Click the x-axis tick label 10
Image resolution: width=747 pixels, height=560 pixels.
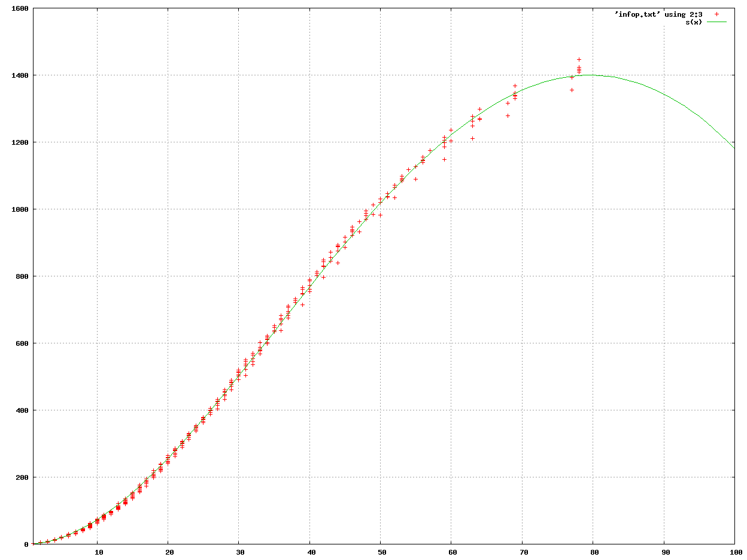coord(98,552)
